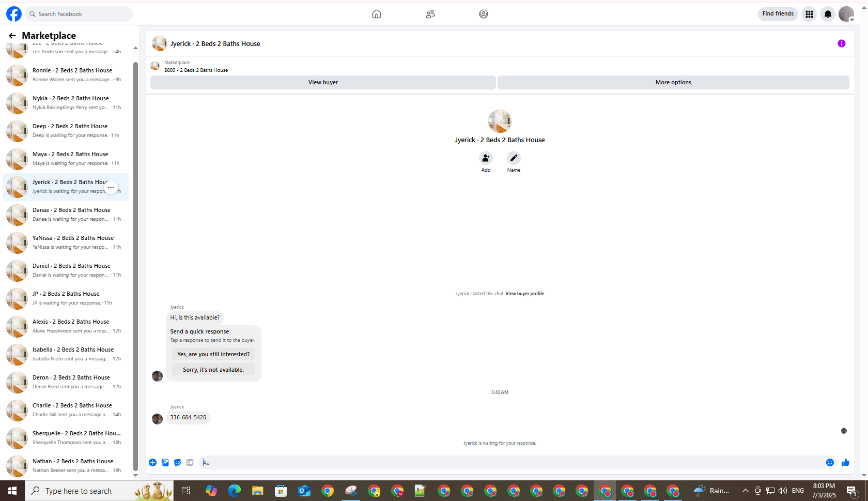The image size is (868, 501).
Task: Open the account profile picture menu
Action: [x=846, y=14]
